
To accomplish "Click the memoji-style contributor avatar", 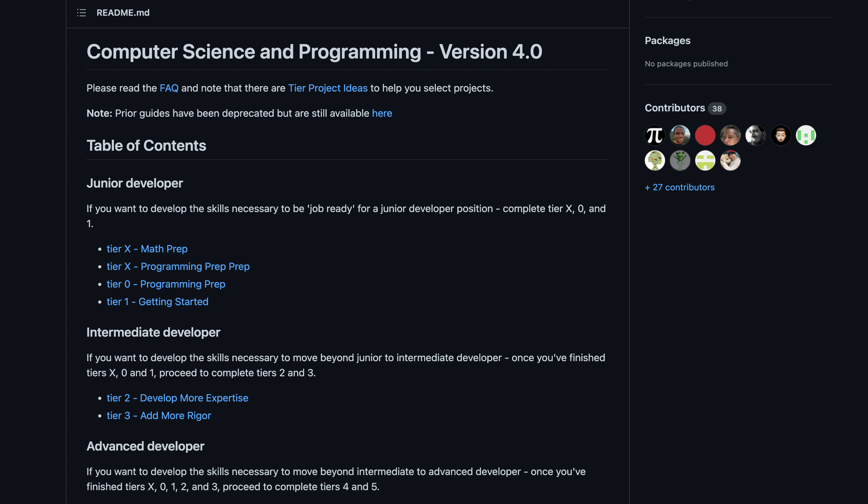I will coord(781,135).
